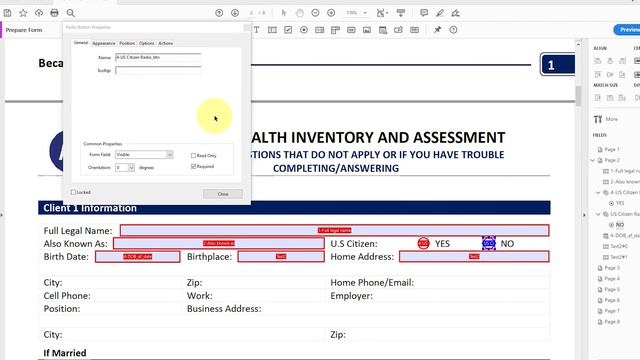The height and width of the screenshot is (360, 640).
Task: Toggle the Read Only checkbox
Action: click(193, 156)
